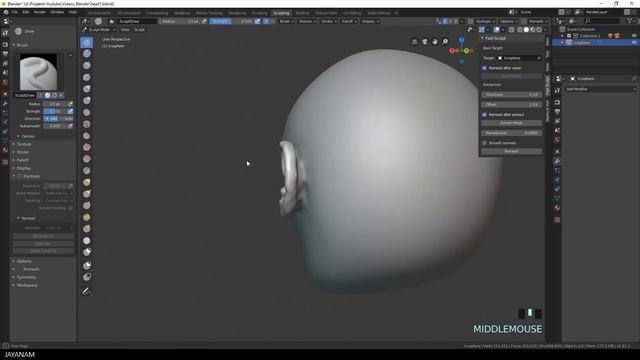Click the viewport zoom magnifier gizmo

point(445,42)
